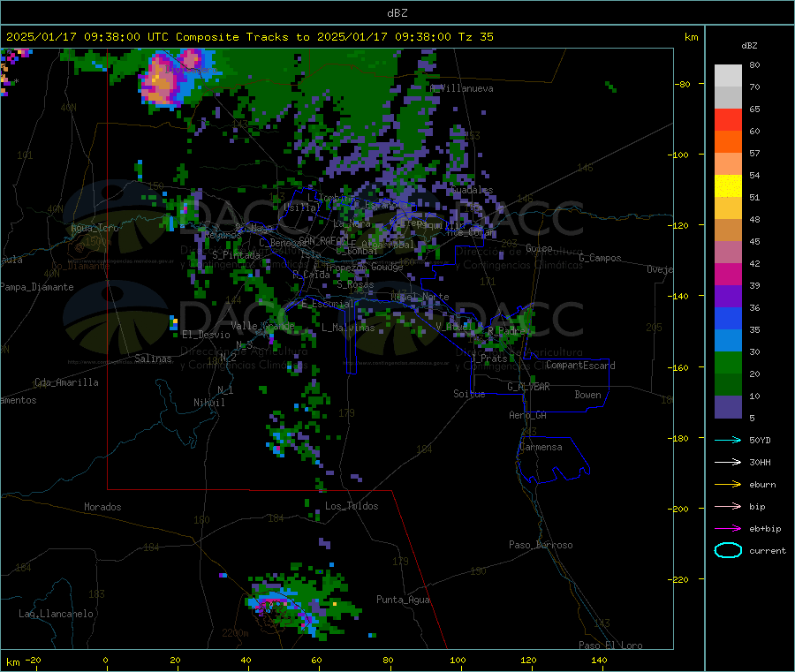Click the '0' value on horizontal km axis
The height and width of the screenshot is (672, 795).
[105, 660]
